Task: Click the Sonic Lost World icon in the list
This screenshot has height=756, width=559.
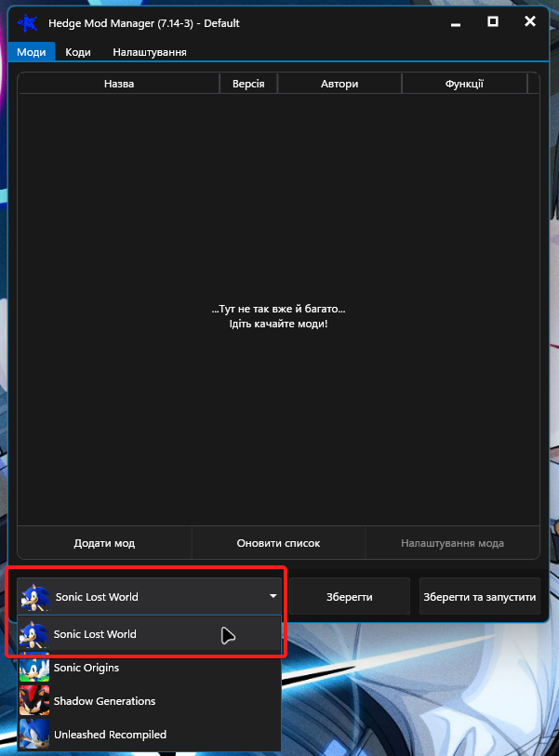Action: tap(33, 634)
